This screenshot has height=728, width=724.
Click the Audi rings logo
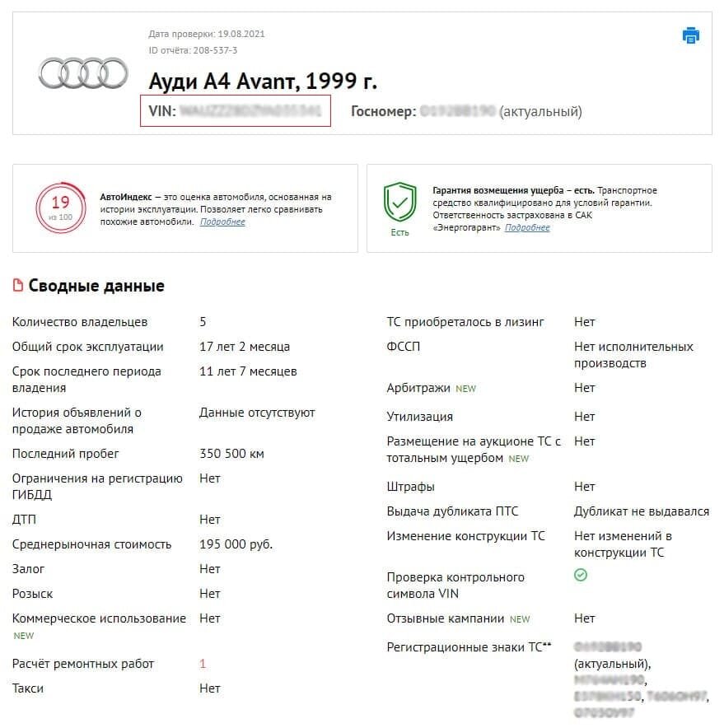[x=82, y=74]
